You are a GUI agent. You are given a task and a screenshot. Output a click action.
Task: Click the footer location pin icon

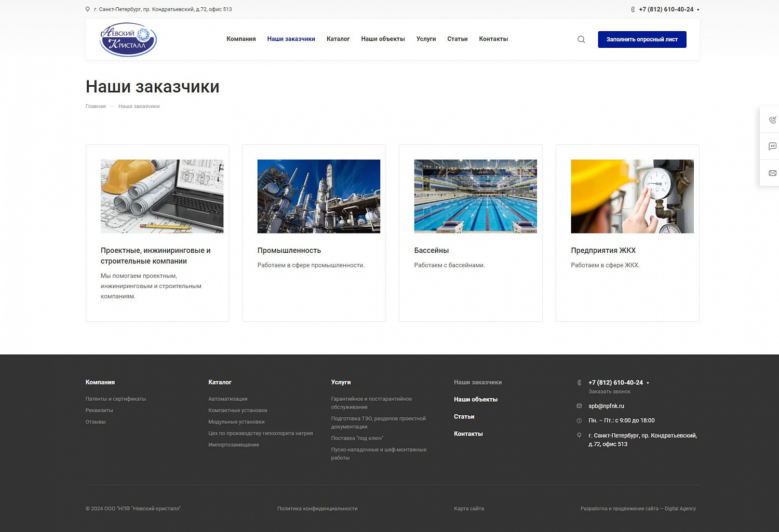pyautogui.click(x=579, y=435)
